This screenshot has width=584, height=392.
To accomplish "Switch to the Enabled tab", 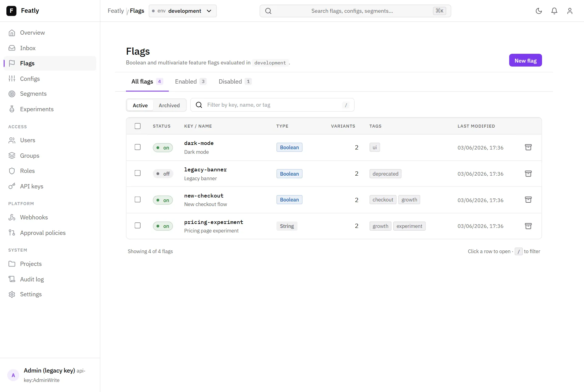I will pyautogui.click(x=191, y=81).
